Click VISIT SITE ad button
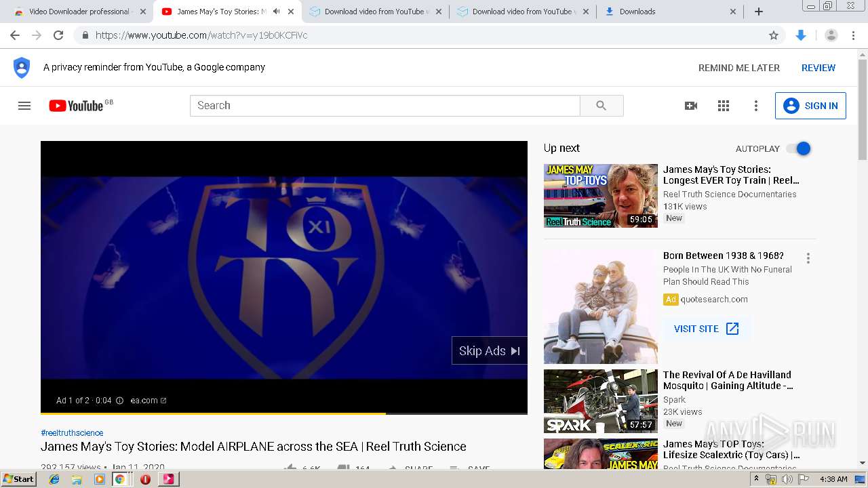The image size is (868, 488). click(706, 329)
